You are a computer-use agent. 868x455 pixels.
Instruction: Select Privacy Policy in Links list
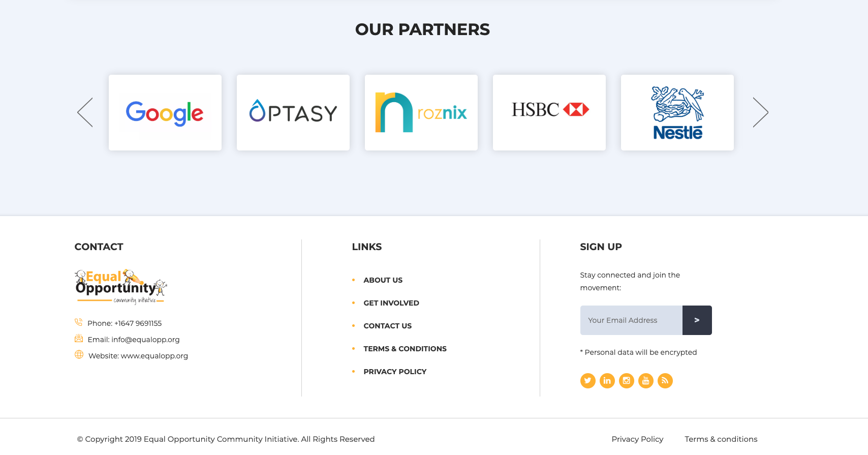pos(395,372)
